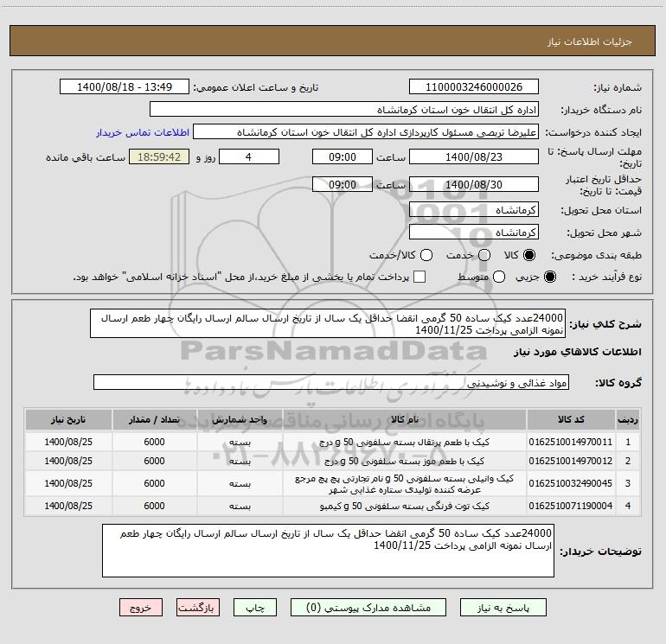
Task: Click the گروه کالا field مواد غذائی و نوشیدنی
Action: (331, 382)
